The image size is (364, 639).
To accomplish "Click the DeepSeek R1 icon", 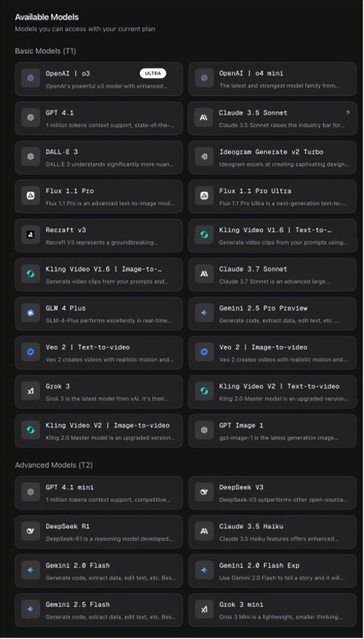I will click(x=30, y=531).
